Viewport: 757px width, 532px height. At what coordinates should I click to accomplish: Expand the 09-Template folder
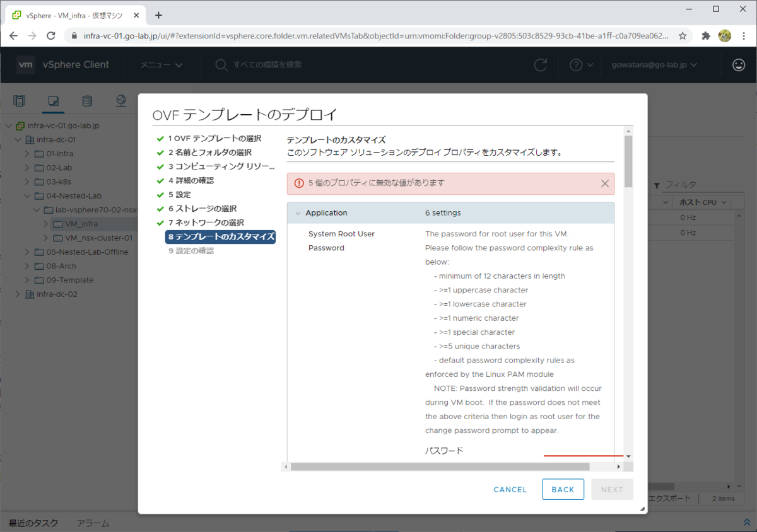(x=26, y=280)
